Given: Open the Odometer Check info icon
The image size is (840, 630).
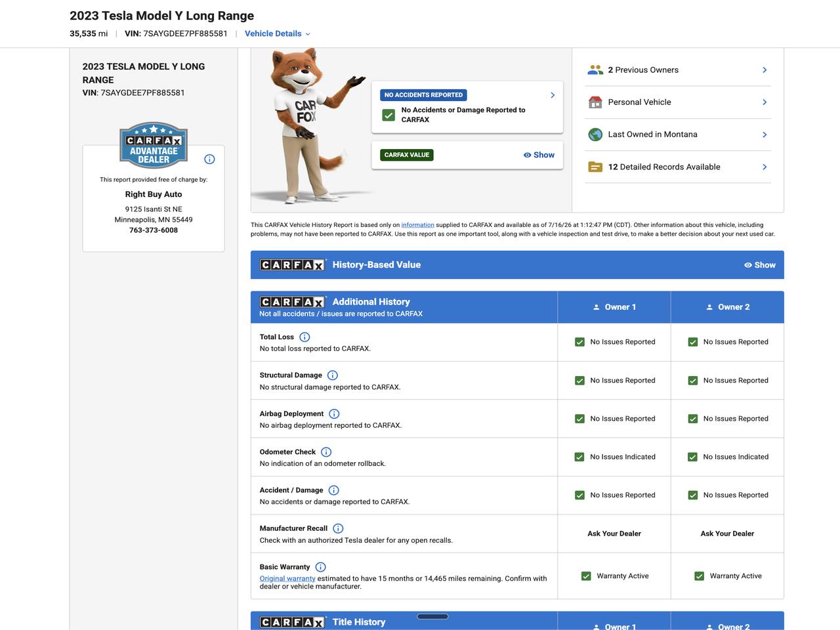Looking at the screenshot, I should pyautogui.click(x=326, y=452).
